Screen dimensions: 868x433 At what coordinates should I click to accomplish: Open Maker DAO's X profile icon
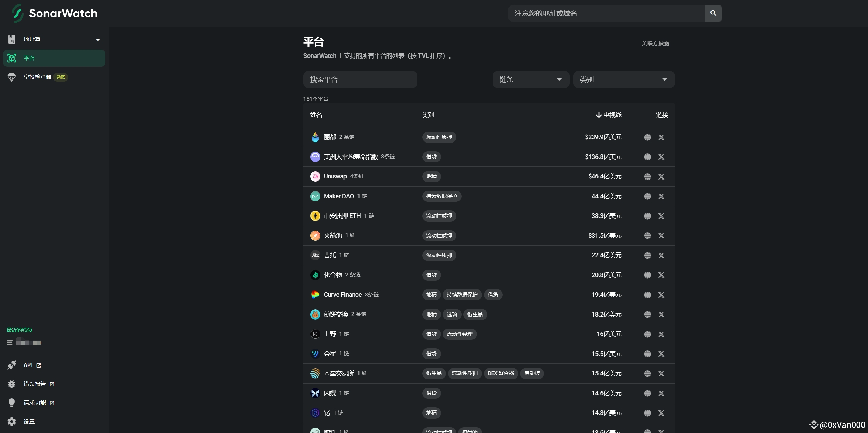tap(661, 196)
